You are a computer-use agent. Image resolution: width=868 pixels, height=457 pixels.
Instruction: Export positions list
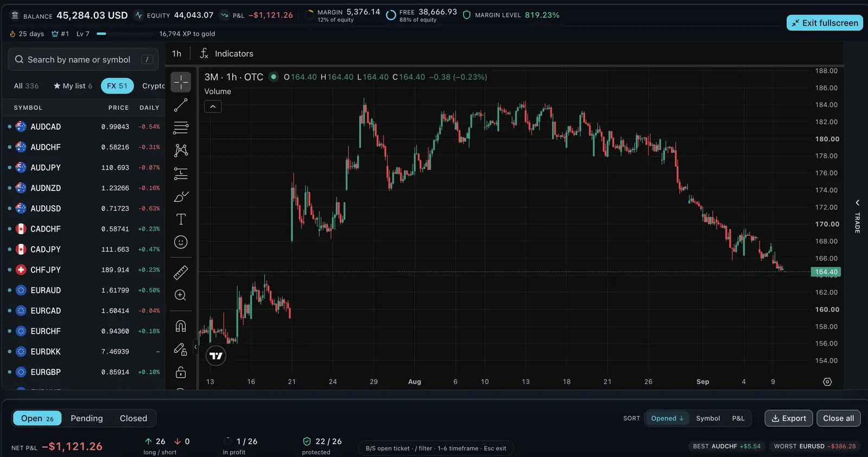coord(789,418)
